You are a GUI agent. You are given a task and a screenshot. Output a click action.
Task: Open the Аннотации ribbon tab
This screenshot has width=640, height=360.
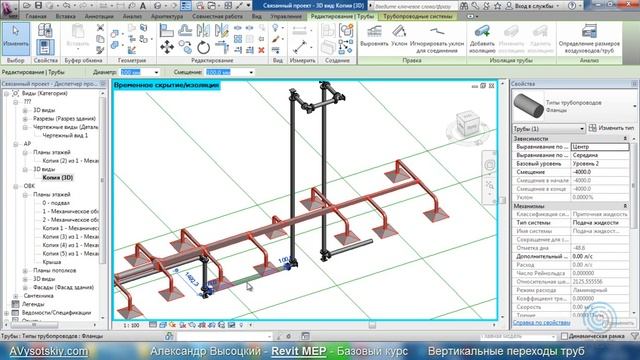tap(99, 16)
